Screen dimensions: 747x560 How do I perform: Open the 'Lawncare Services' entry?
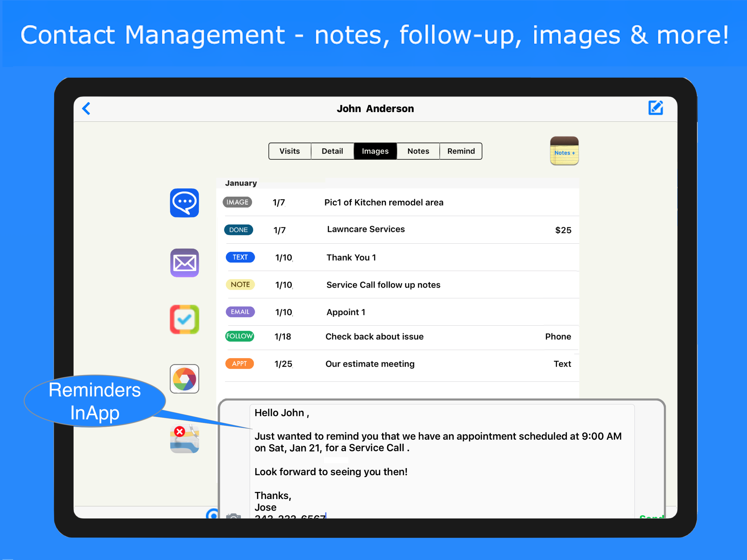click(398, 230)
